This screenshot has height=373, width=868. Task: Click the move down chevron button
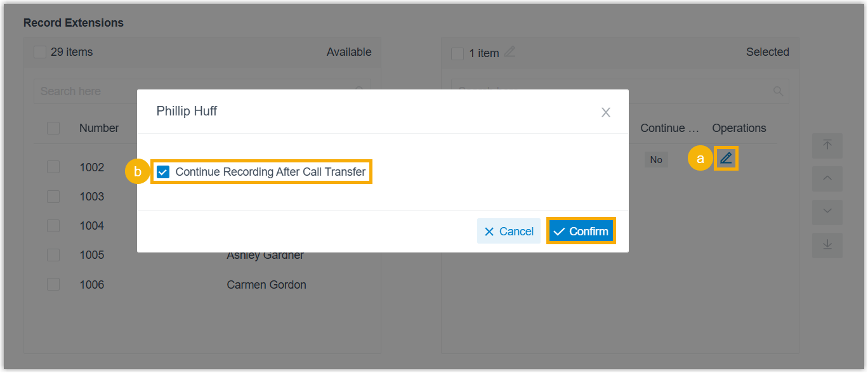pos(827,212)
